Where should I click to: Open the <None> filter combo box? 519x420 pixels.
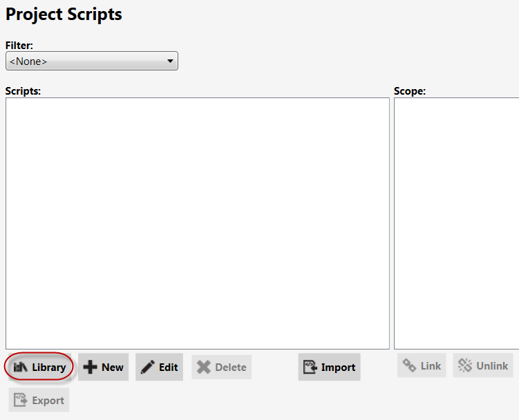92,61
